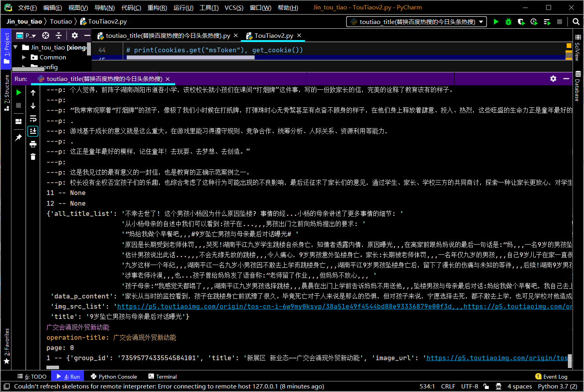This screenshot has height=392, width=584.
Task: Launch the profiler run icon
Action: tap(534, 22)
